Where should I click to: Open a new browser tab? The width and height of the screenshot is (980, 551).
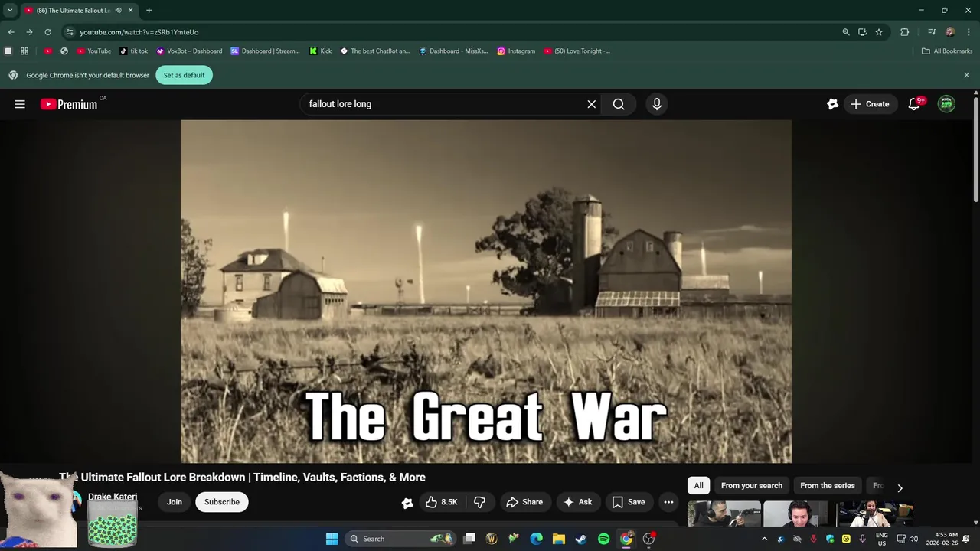tap(149, 11)
